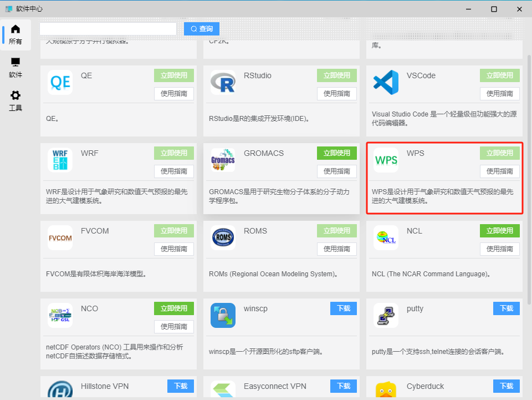The height and width of the screenshot is (400, 532).
Task: Click the software list vertical scrollbar
Action: 529,180
